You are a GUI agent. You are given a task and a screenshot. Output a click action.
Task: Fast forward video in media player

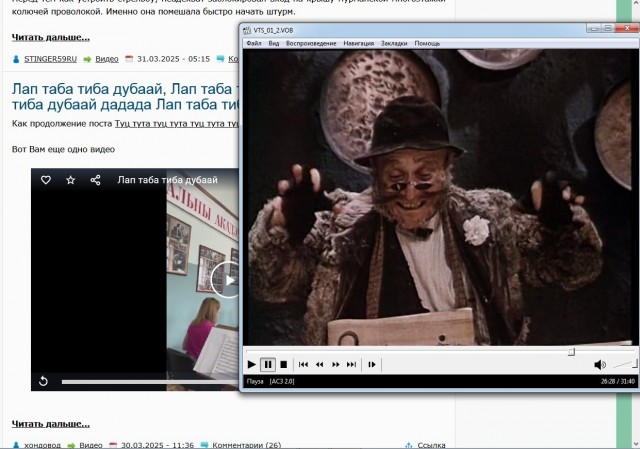336,365
